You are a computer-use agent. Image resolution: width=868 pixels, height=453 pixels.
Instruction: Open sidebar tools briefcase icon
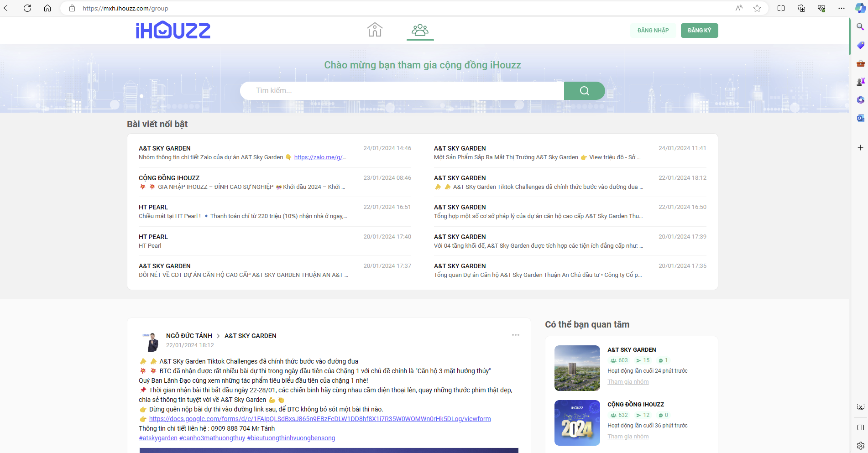[860, 63]
